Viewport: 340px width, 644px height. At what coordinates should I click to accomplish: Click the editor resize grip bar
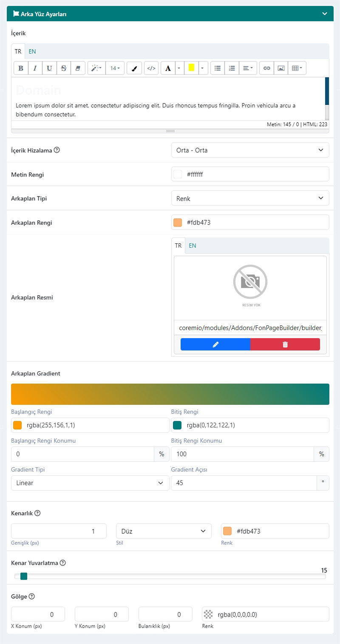[x=170, y=131]
